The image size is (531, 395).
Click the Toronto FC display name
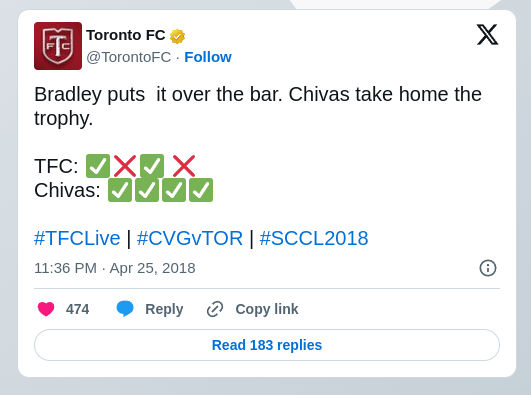126,35
